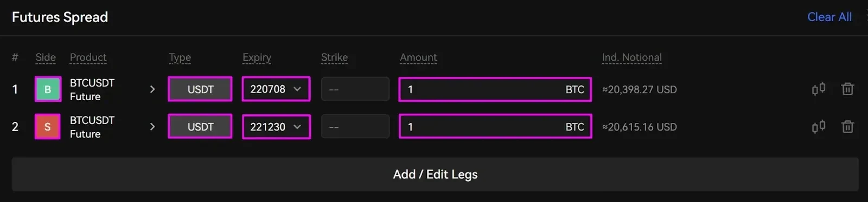The height and width of the screenshot is (202, 868).
Task: Open chart icon for leg 1
Action: (819, 89)
